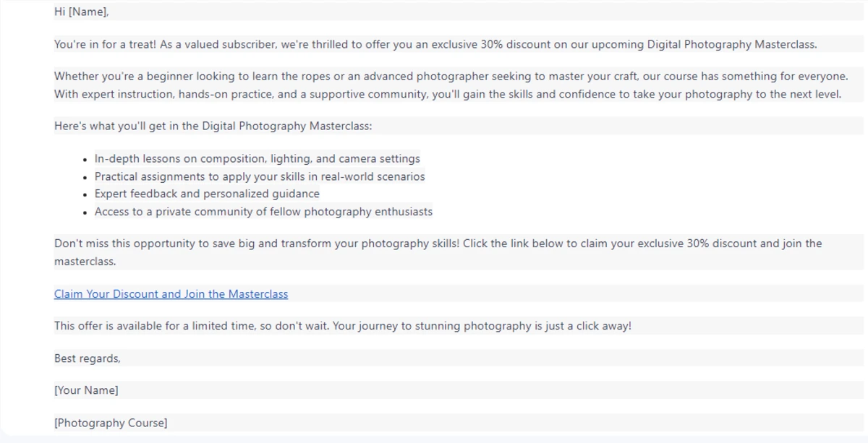Click the 'Your journey to stunning photography' sentence
868x443 pixels.
coord(482,326)
